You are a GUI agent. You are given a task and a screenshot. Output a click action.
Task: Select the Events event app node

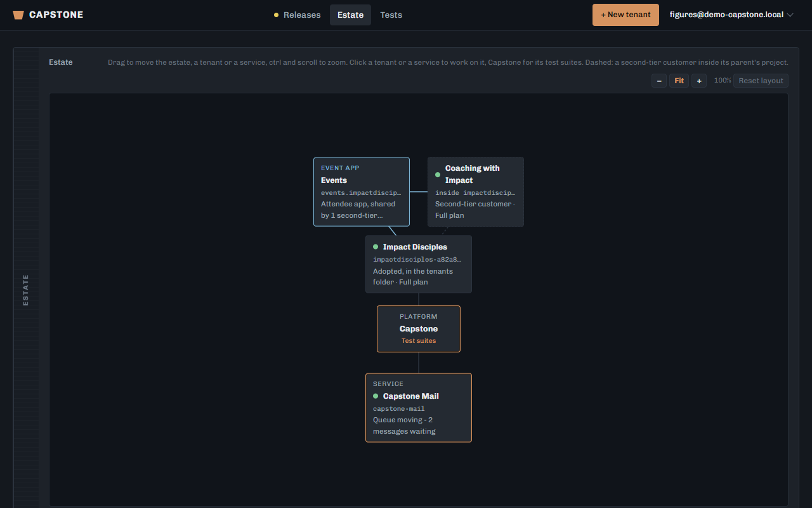pos(362,192)
